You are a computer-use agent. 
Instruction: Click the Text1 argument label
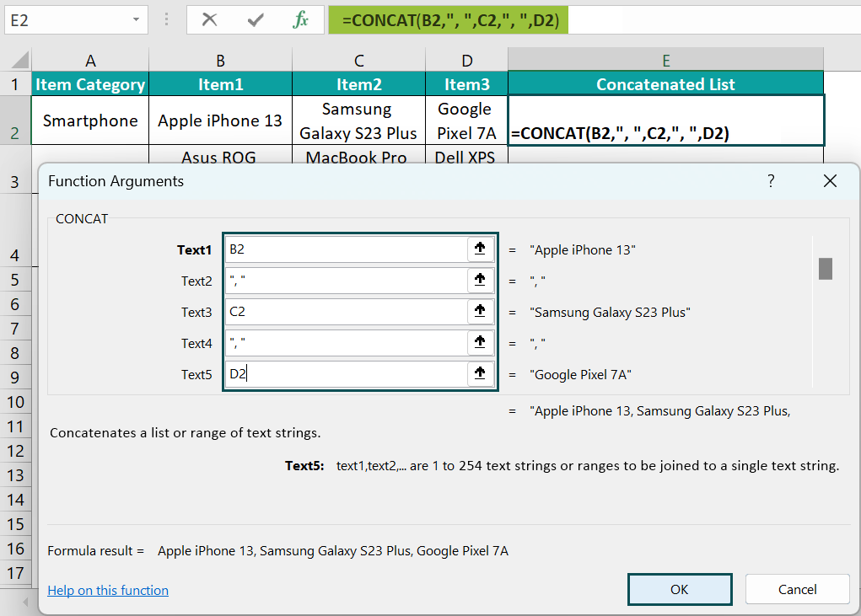click(194, 249)
